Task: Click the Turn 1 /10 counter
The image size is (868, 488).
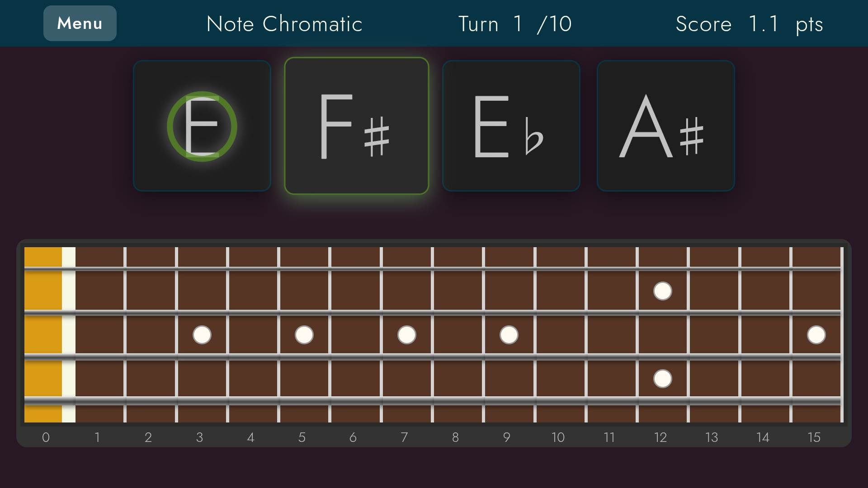Action: (515, 24)
